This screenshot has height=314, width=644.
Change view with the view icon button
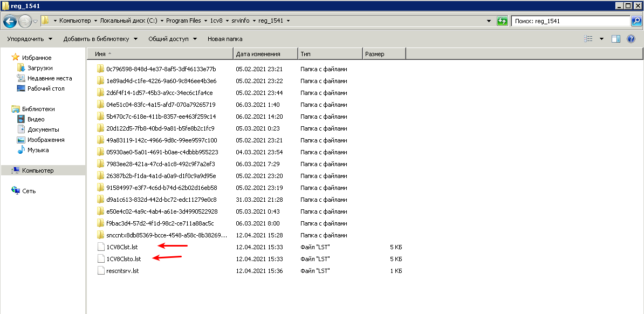(x=588, y=39)
